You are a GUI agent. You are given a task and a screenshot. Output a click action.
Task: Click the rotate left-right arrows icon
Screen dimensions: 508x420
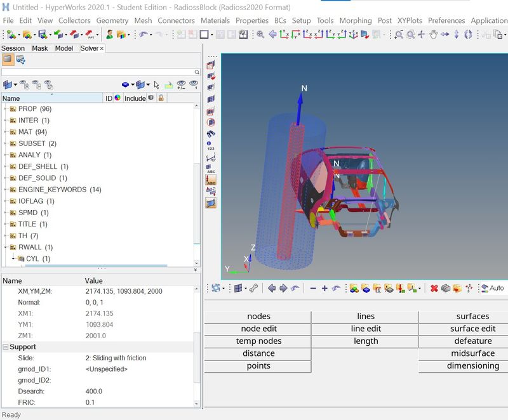click(445, 34)
